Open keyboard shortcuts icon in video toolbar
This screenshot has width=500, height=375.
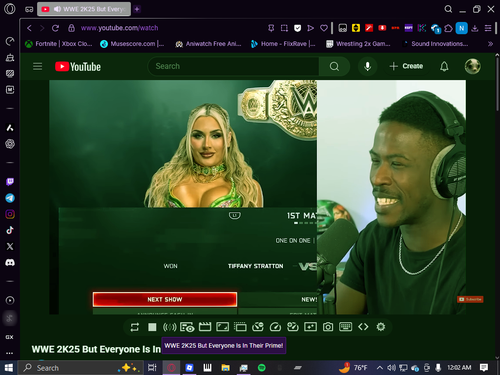pos(345,327)
